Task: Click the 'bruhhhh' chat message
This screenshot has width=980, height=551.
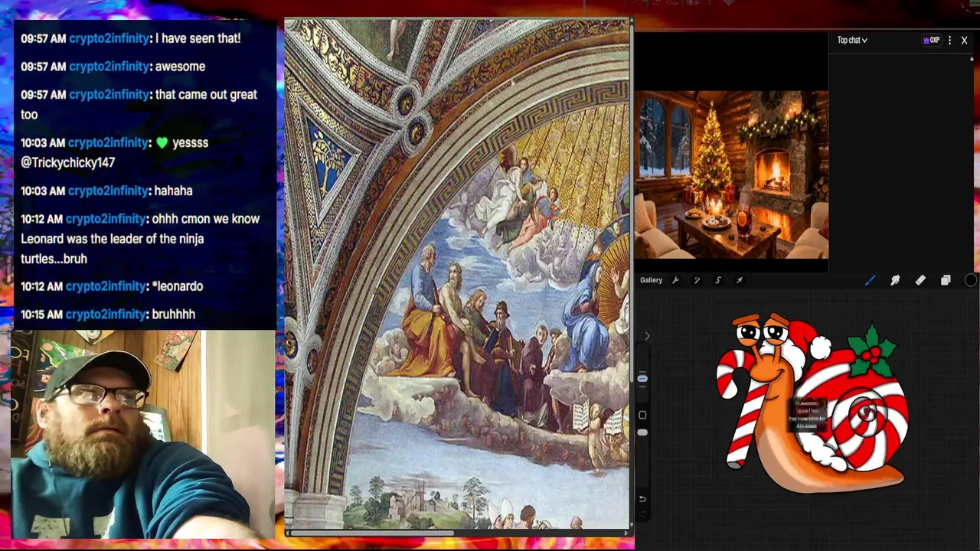Action: click(174, 315)
